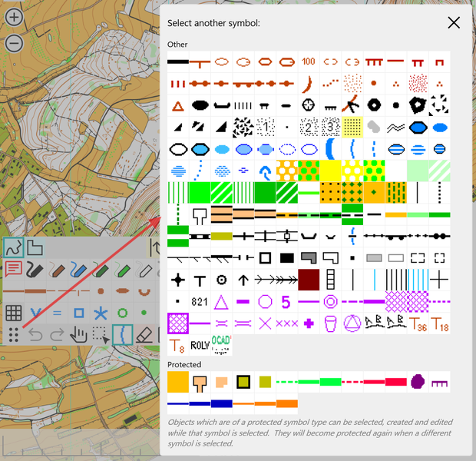Choose the orange triangle symbol
The width and height of the screenshot is (476, 461).
178,106
